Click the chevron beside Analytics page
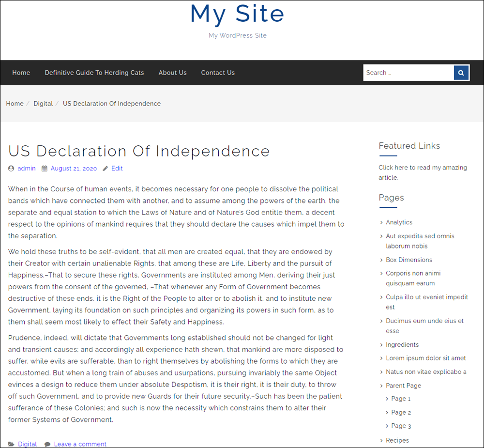 381,222
